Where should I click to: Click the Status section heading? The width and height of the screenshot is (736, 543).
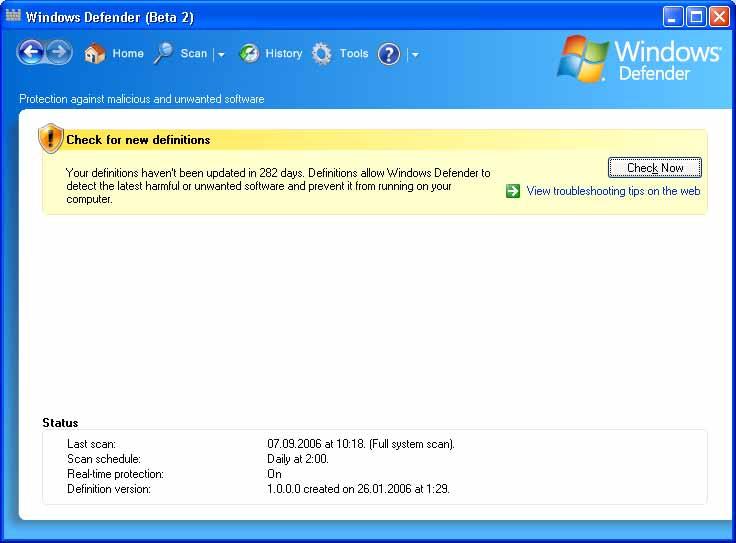(60, 423)
